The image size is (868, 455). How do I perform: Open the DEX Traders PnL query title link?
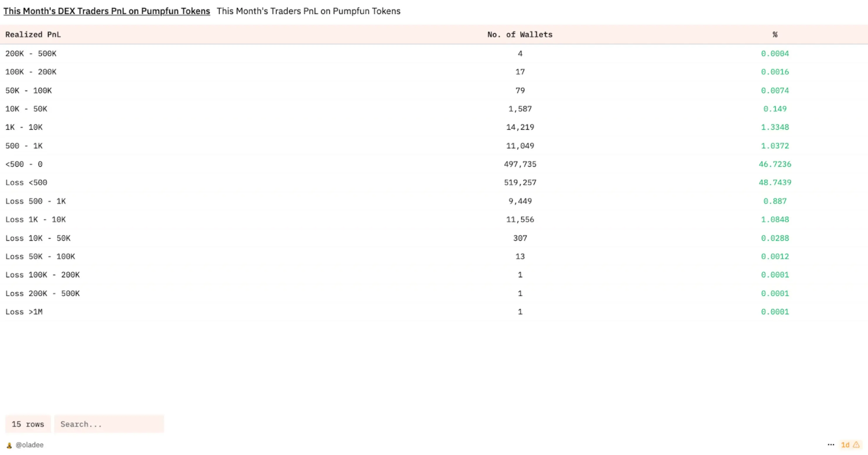(107, 11)
